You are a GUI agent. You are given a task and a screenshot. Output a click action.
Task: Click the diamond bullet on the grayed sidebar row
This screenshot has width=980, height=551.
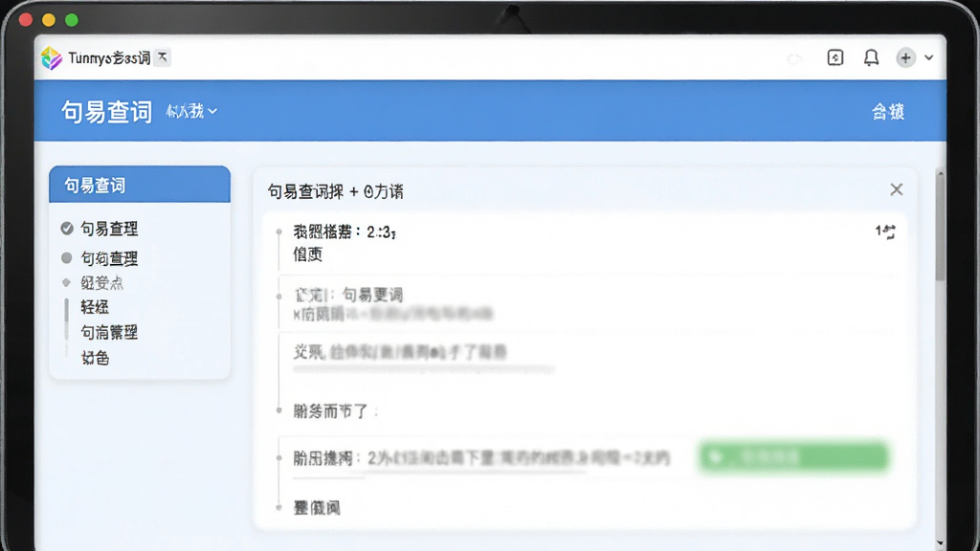click(66, 282)
